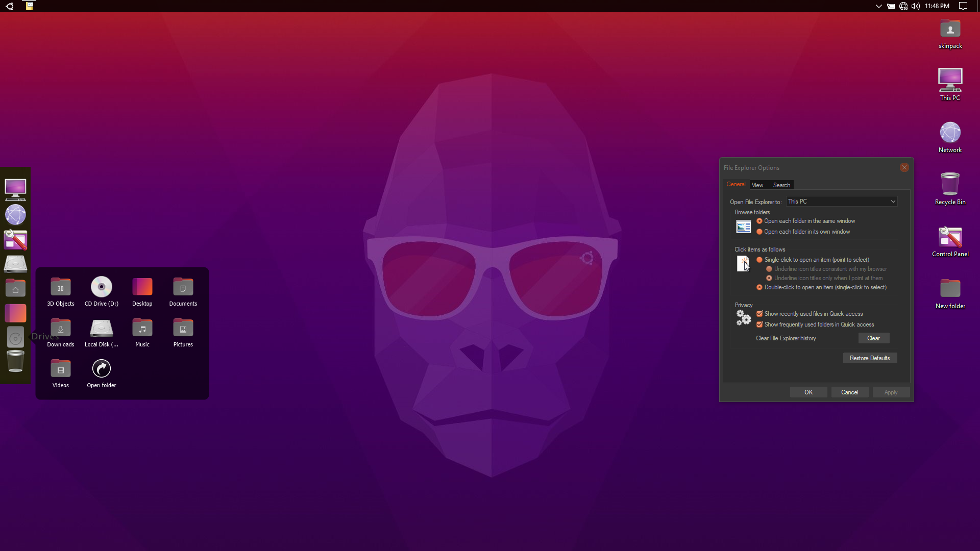Uncheck Show frequently used folders in Quick access
The height and width of the screenshot is (551, 980).
coord(759,324)
